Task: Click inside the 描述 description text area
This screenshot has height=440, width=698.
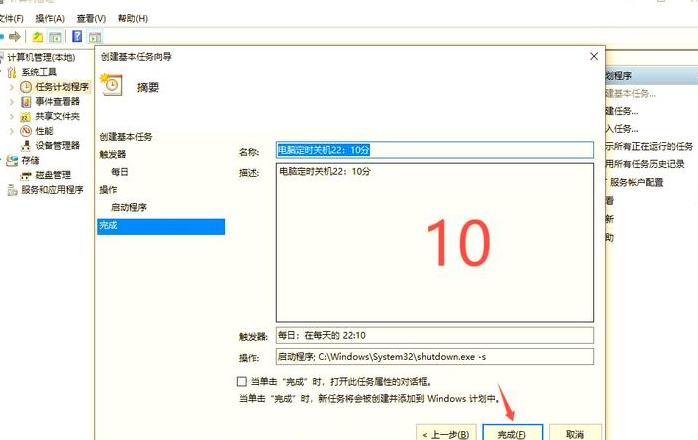Action: pyautogui.click(x=434, y=242)
